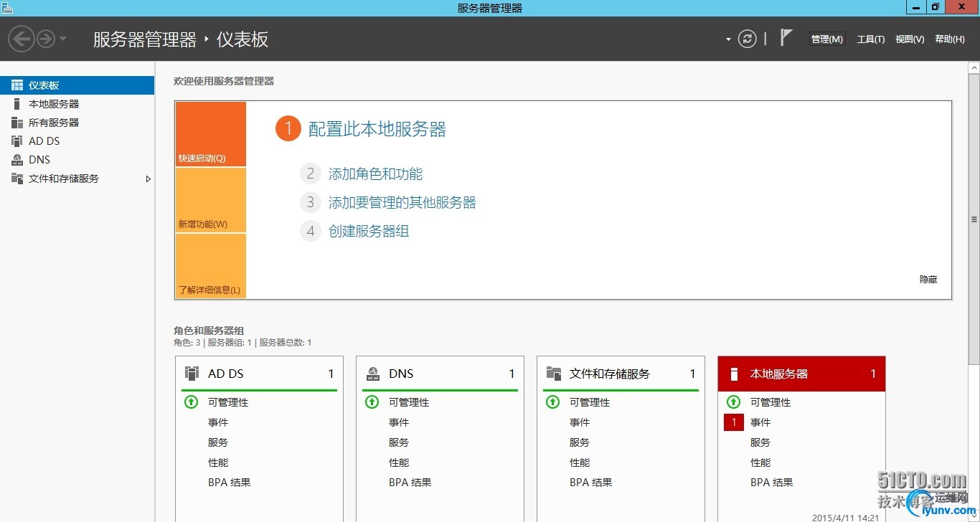Open the red 本地服务器 tile header
The height and width of the screenshot is (522, 980).
point(801,374)
